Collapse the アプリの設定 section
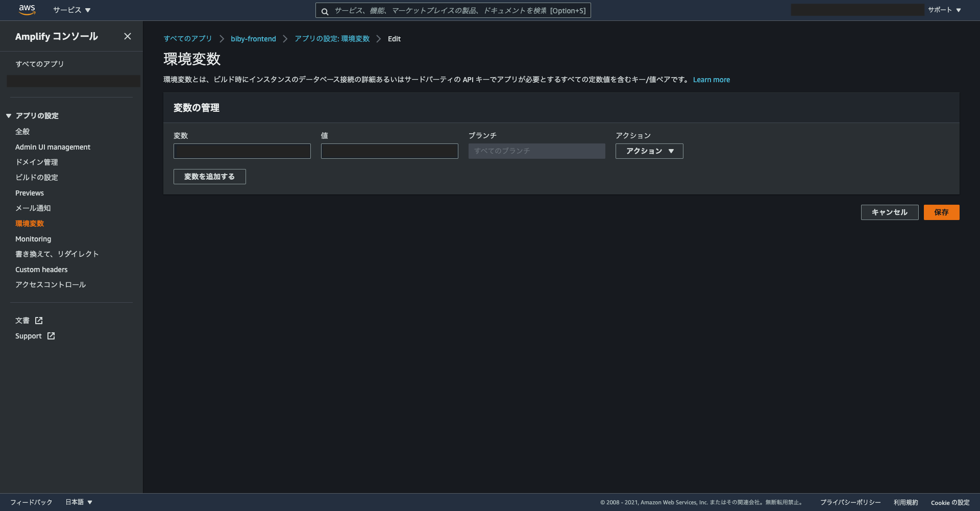 pos(9,116)
